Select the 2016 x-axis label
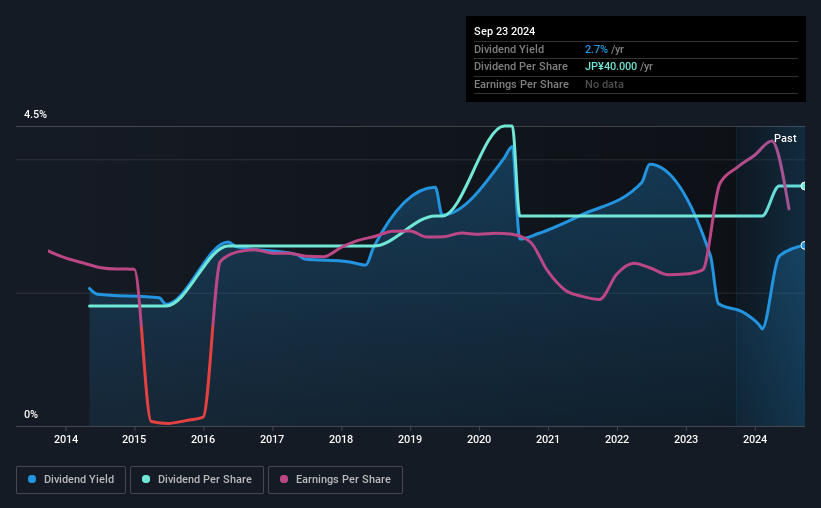Viewport: 821px width, 508px height. [203, 439]
